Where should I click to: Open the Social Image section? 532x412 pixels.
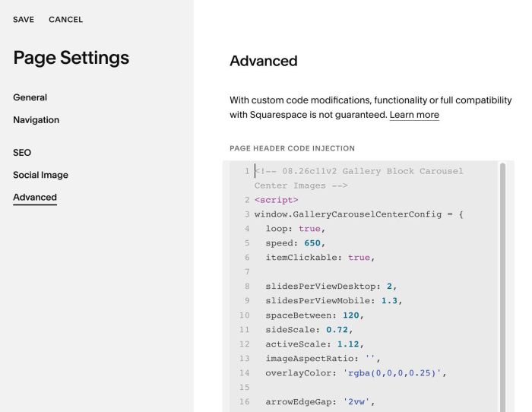tap(40, 175)
